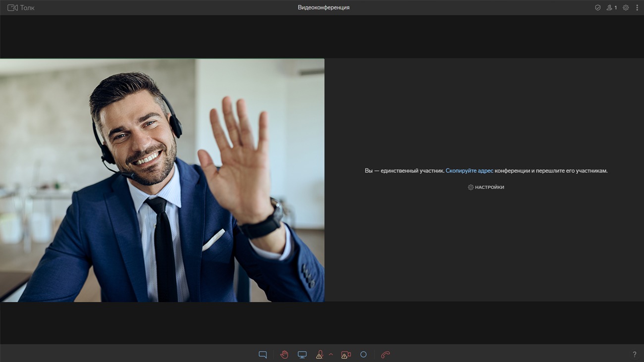
Task: Click the "Скопируйте адрес" link
Action: (469, 171)
